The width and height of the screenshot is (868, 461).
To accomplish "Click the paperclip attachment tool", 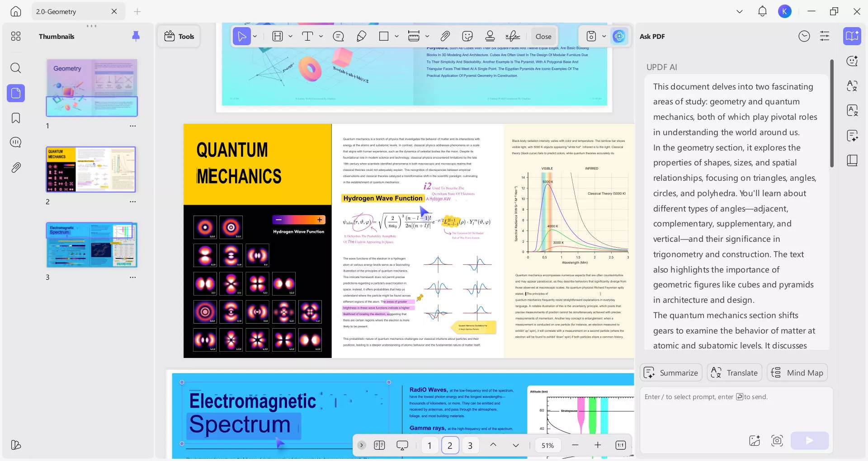I will coord(445,36).
